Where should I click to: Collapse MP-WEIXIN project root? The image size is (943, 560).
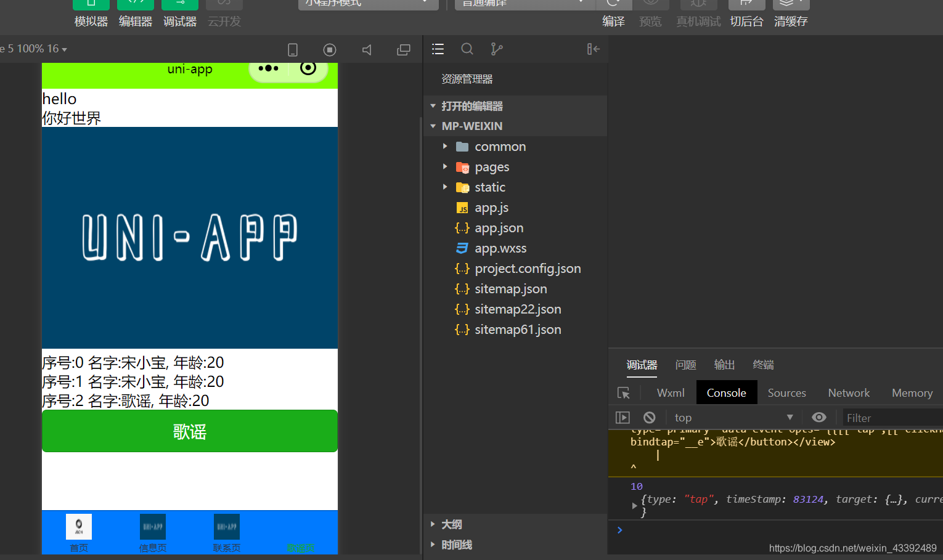point(515,126)
